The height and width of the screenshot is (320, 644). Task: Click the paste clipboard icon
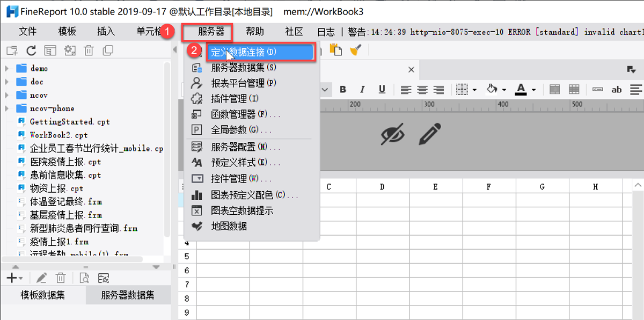click(335, 49)
